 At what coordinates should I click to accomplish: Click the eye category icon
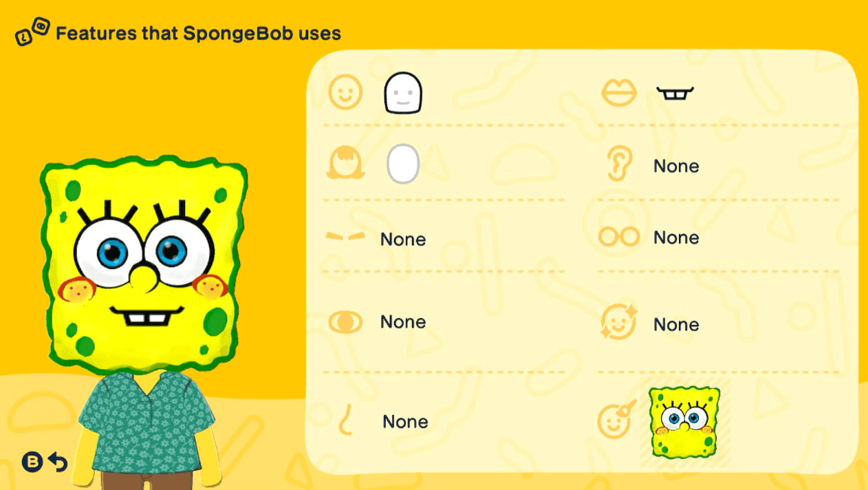tap(345, 322)
